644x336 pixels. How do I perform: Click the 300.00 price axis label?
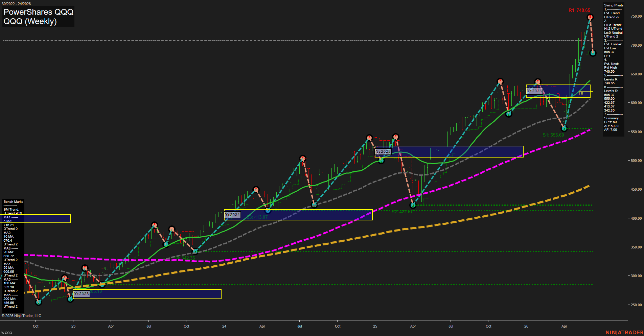point(636,276)
